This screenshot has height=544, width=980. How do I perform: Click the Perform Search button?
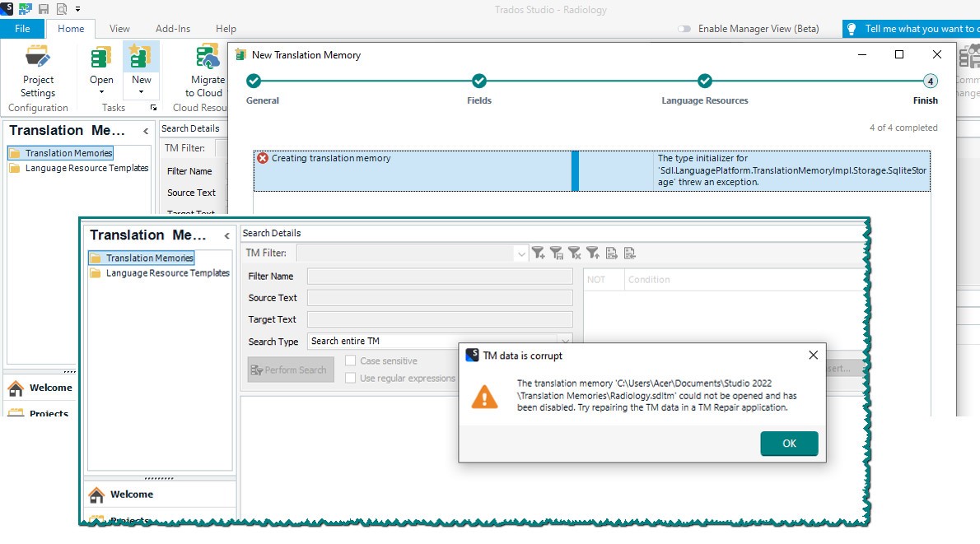click(291, 370)
